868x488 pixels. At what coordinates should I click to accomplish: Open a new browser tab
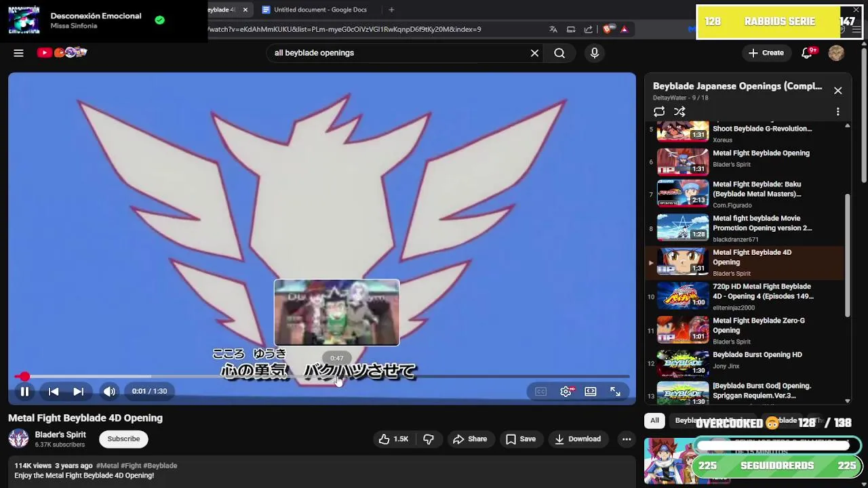tap(391, 9)
